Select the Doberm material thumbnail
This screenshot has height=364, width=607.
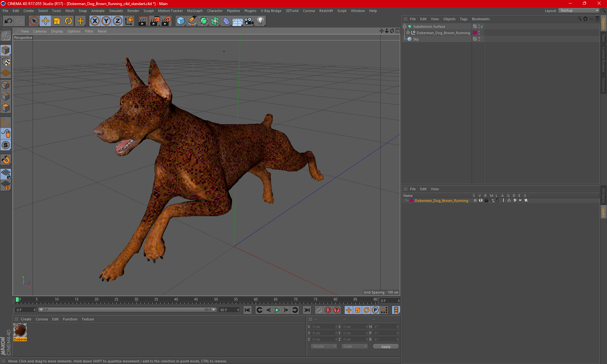pyautogui.click(x=20, y=330)
